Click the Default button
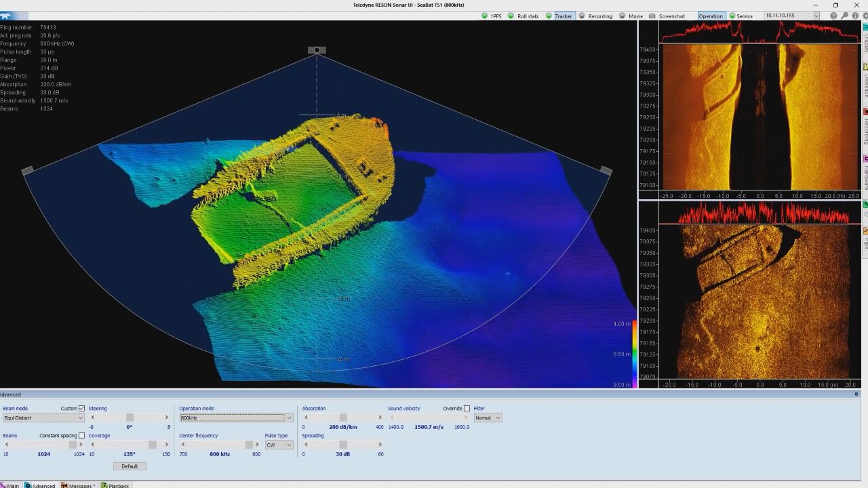The image size is (868, 488). tap(130, 466)
